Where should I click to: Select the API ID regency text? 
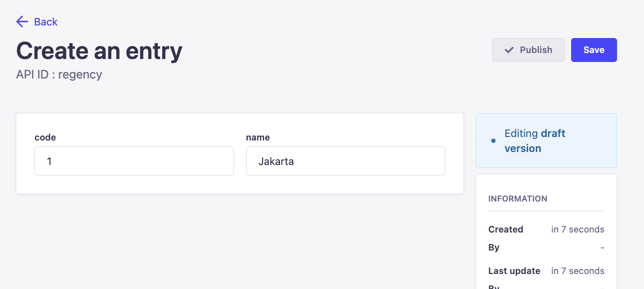coord(59,74)
